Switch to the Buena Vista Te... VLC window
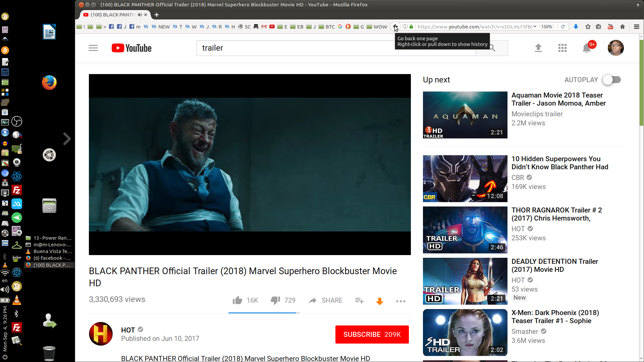The height and width of the screenshot is (362, 644). (49, 251)
